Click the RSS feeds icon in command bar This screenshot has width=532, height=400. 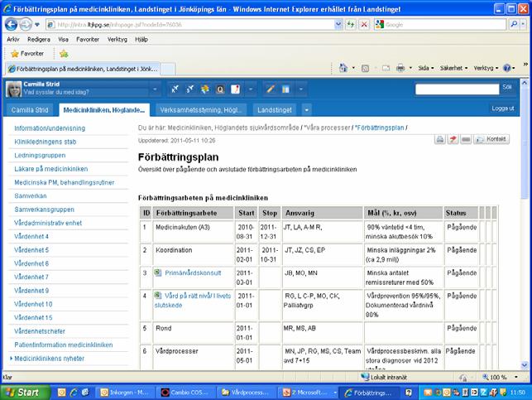coord(365,68)
